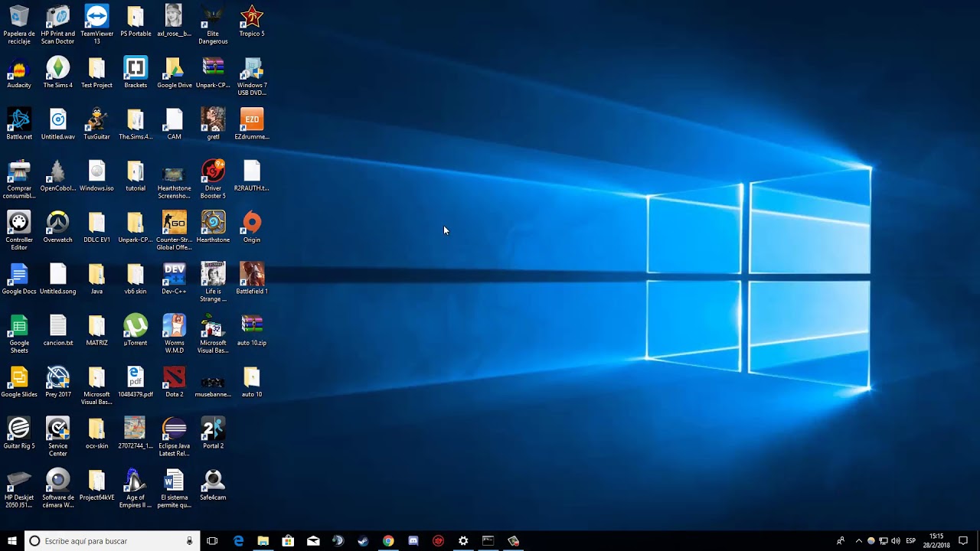The image size is (980, 551).
Task: Select the Dota 2 shortcut
Action: pyautogui.click(x=175, y=381)
